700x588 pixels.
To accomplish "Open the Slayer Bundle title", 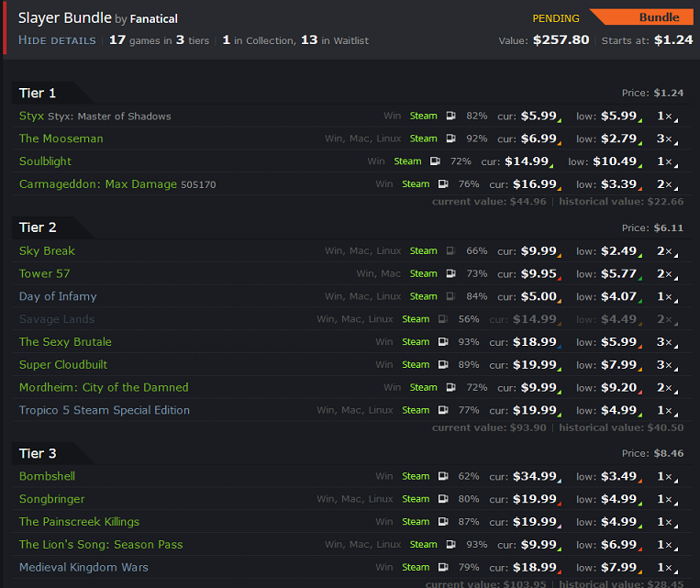I will click(65, 17).
